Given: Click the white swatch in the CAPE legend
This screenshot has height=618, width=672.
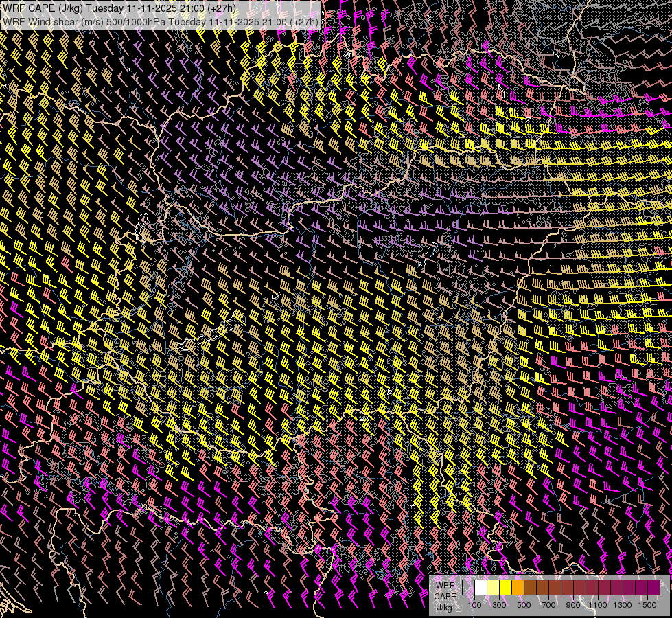Looking at the screenshot, I should [480, 588].
